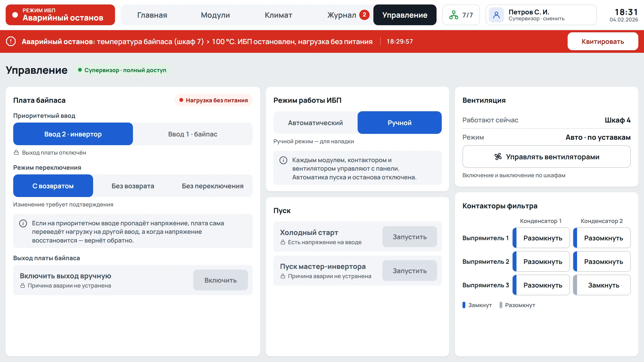The height and width of the screenshot is (362, 644).
Task: Click the lock icon beside Есть напряжение на вводе
Action: (283, 242)
